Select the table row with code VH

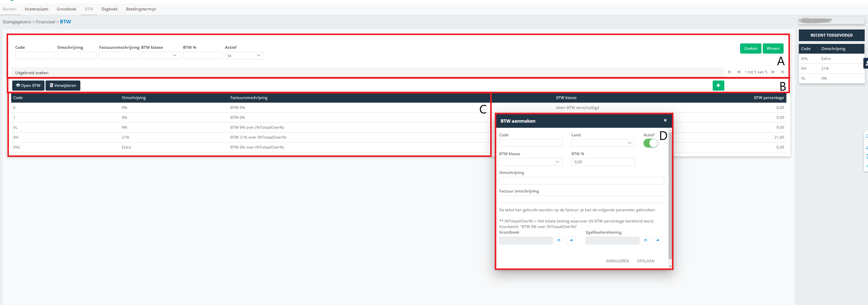[399, 137]
